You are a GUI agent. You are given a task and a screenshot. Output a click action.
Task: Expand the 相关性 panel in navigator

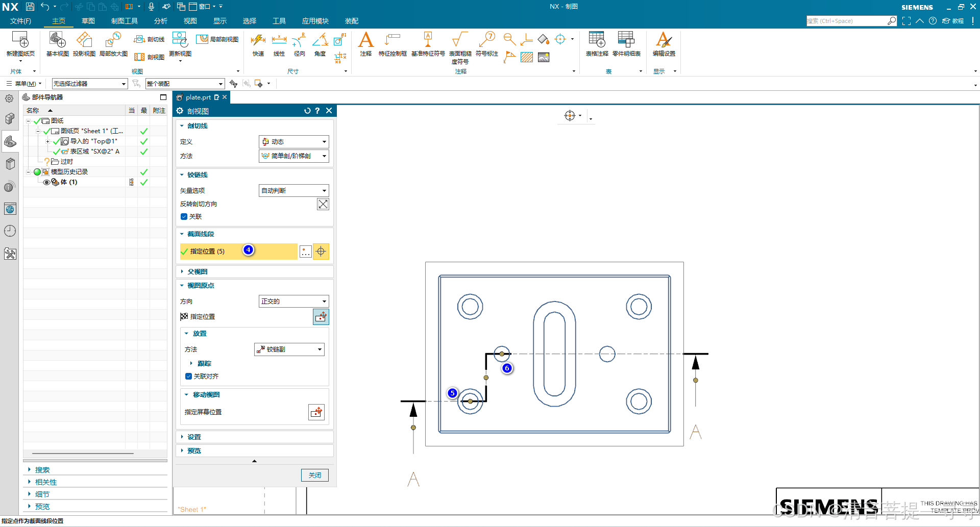46,482
